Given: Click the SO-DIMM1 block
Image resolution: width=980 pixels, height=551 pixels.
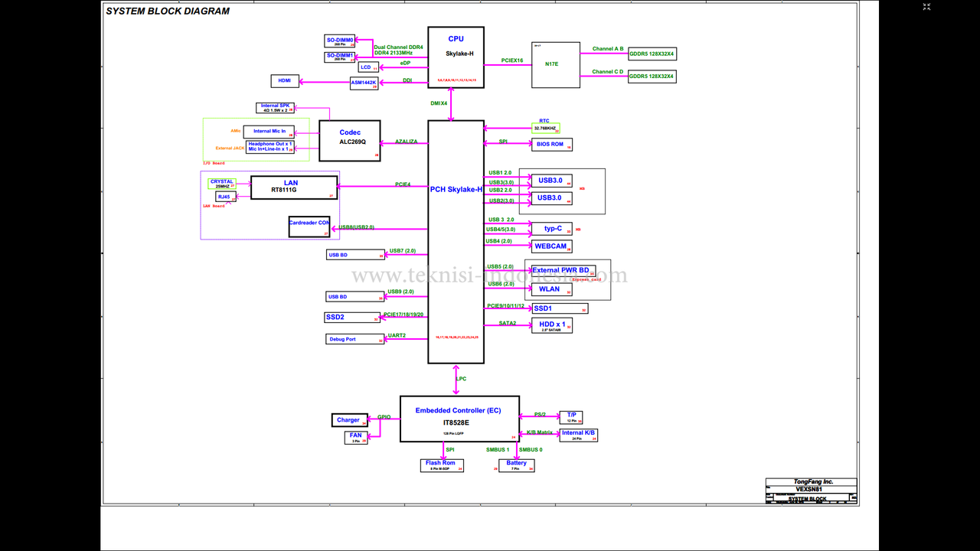Looking at the screenshot, I should pos(340,57).
